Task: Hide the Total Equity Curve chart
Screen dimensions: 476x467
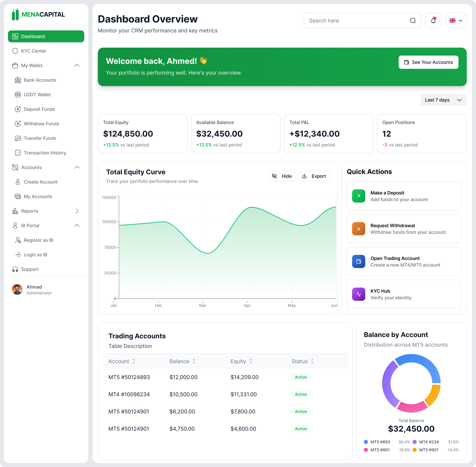Action: pyautogui.click(x=282, y=176)
